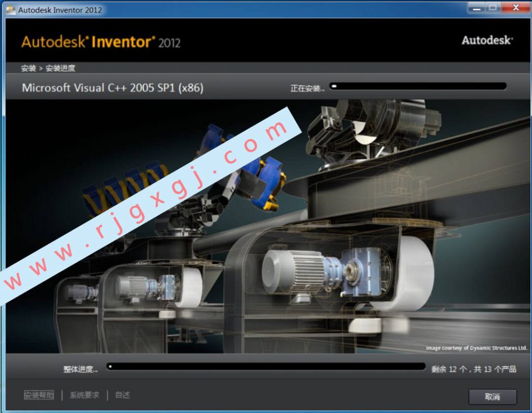The width and height of the screenshot is (532, 413).
Task: Click the Autodesk Inventor 2012 product logo
Action: click(101, 42)
